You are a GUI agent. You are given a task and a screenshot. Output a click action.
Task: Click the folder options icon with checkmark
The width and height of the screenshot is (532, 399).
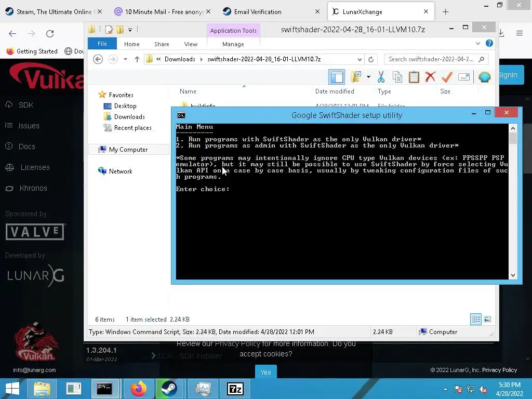356,77
